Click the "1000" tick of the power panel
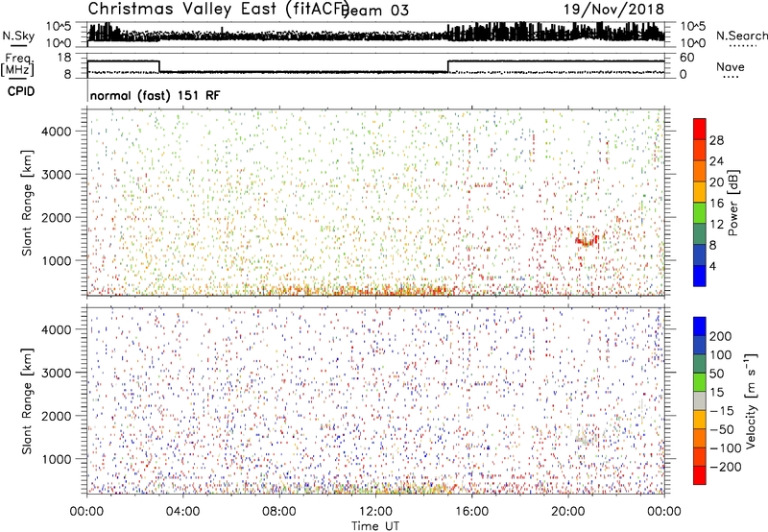This screenshot has width=768, height=532. click(57, 260)
